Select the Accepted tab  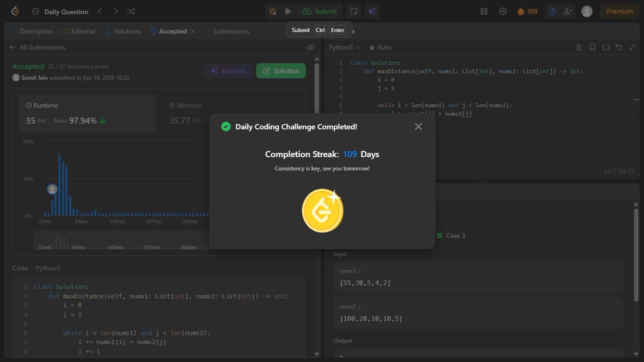[x=169, y=31]
